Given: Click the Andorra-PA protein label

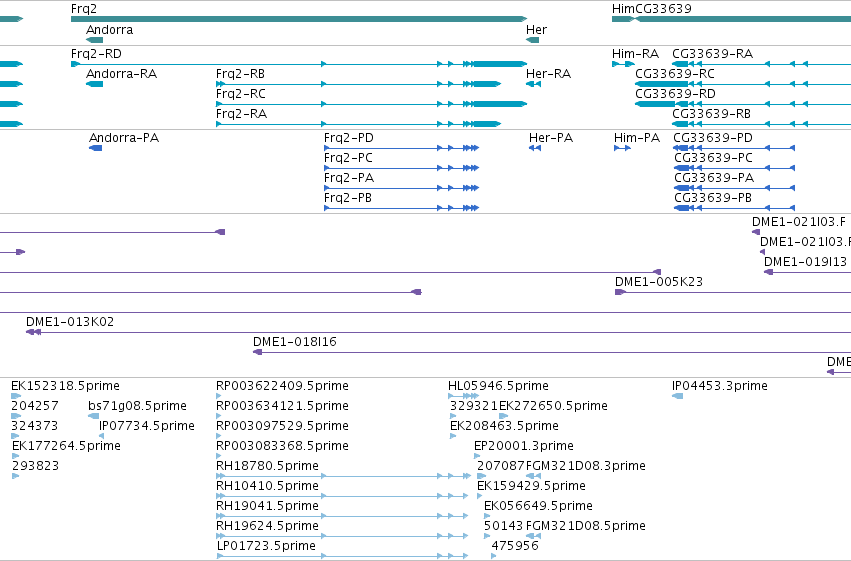Looking at the screenshot, I should (x=124, y=138).
